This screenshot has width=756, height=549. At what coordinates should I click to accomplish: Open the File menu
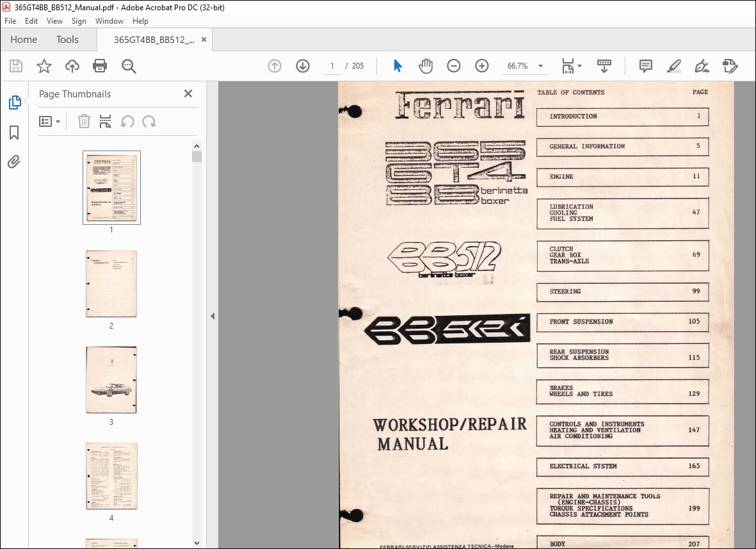coord(10,20)
